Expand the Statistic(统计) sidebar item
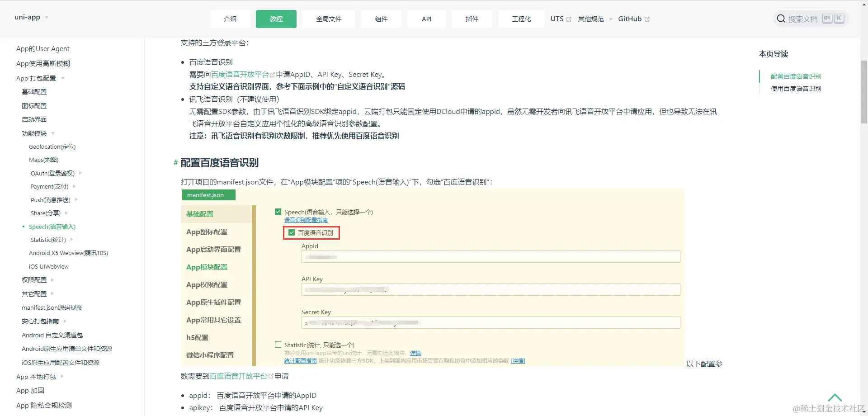868x416 pixels. (x=72, y=240)
